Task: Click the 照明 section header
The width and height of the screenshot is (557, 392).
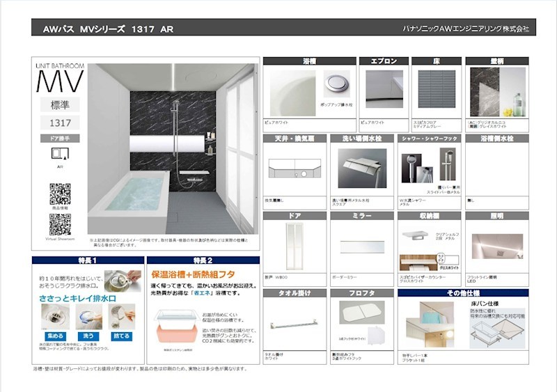Action: point(497,216)
